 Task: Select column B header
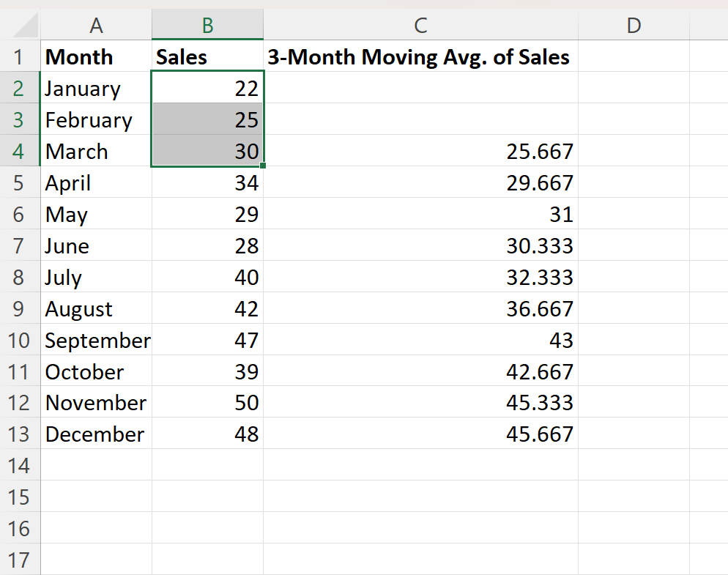(207, 25)
